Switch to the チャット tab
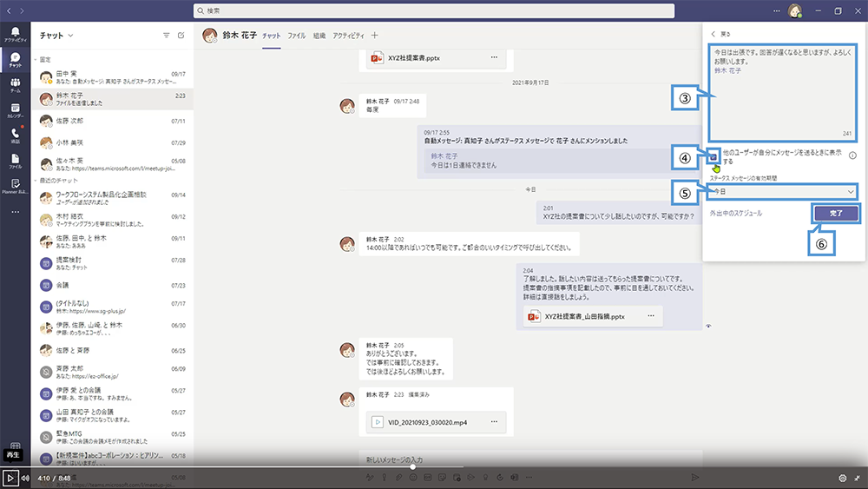 [x=271, y=36]
